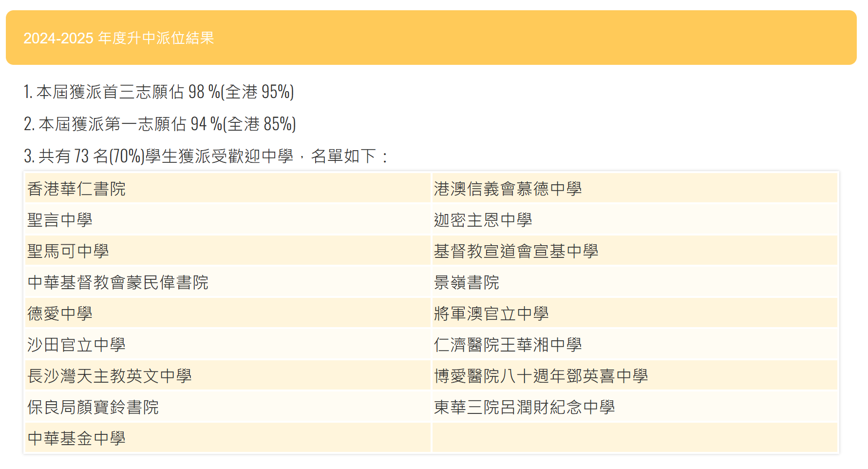Click 港澳信義會慕德中學 in the right column

tap(508, 189)
